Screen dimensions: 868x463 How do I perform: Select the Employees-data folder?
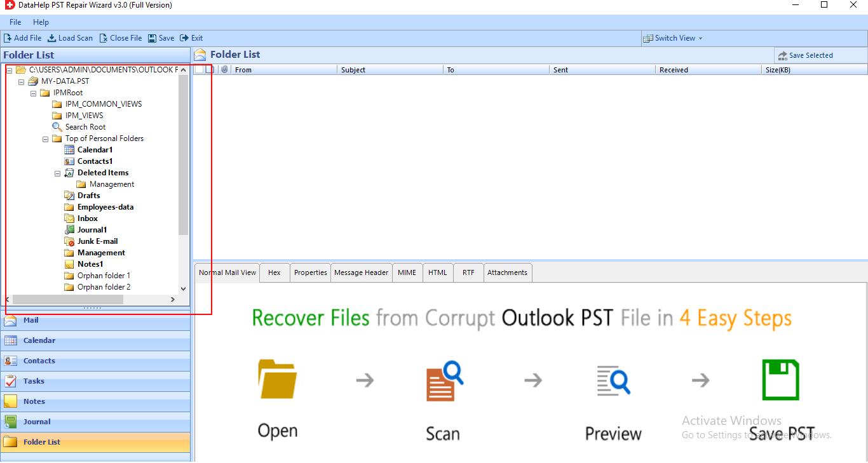[x=105, y=207]
